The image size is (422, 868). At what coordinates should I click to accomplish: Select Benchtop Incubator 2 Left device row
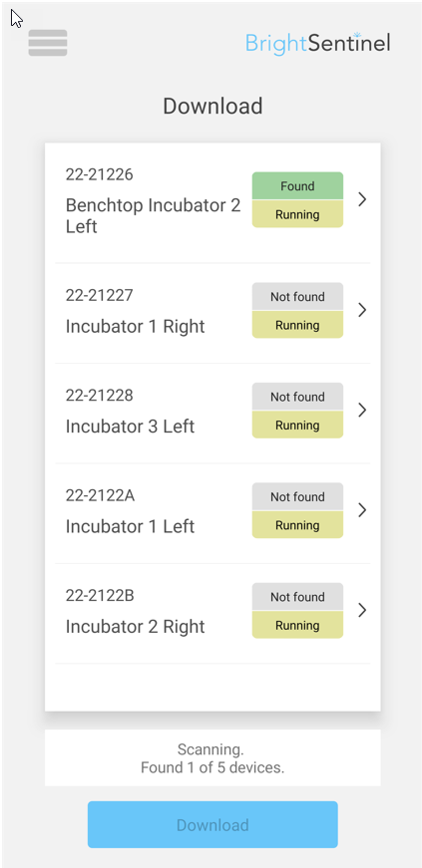(x=212, y=202)
